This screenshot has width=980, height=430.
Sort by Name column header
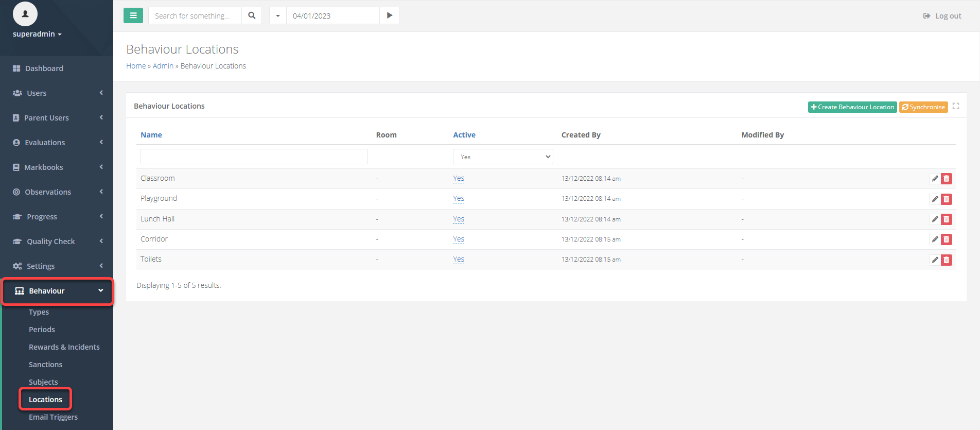151,135
